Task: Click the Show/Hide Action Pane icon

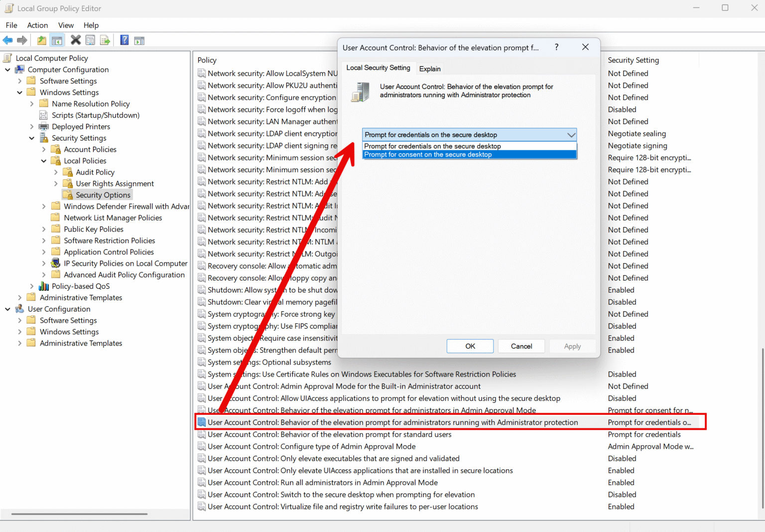Action: click(x=139, y=40)
